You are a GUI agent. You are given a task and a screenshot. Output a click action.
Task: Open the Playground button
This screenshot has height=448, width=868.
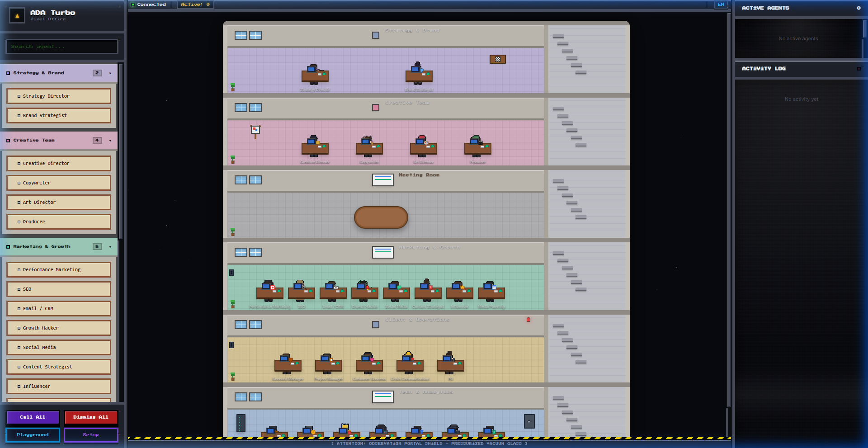(33, 435)
